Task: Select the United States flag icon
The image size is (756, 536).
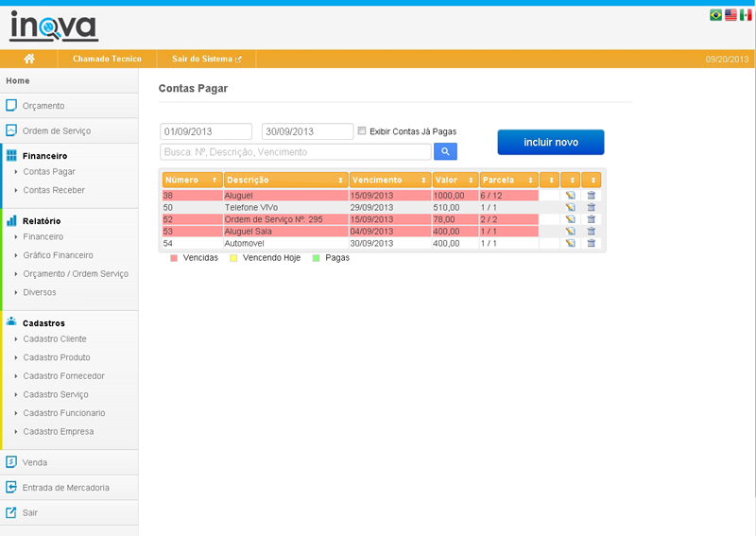Action: tap(730, 15)
